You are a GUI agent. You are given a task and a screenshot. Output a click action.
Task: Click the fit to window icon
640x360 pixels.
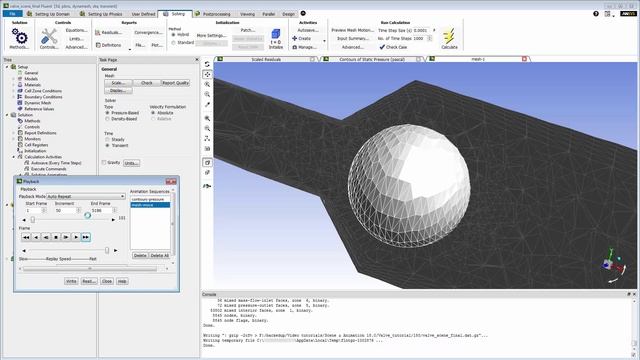point(207,118)
